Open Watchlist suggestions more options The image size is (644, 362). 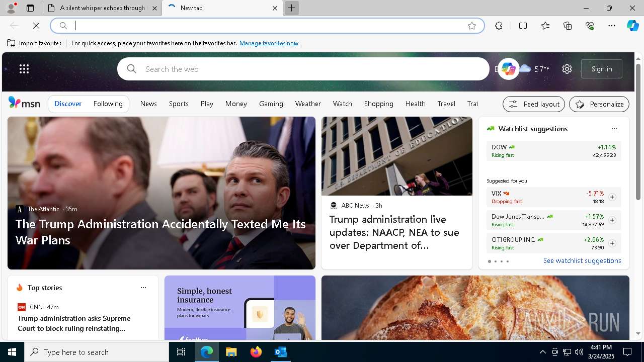[614, 129]
